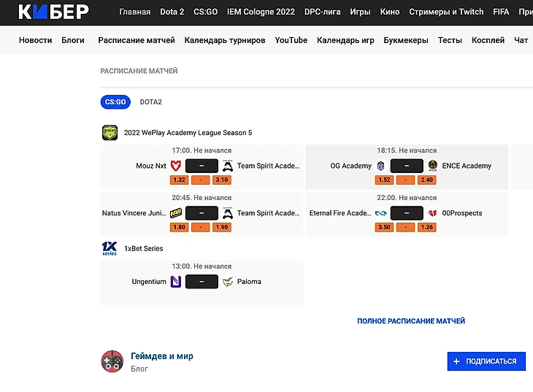
Task: Click the 1.32 odds for Mouz Nxt
Action: pyautogui.click(x=179, y=180)
